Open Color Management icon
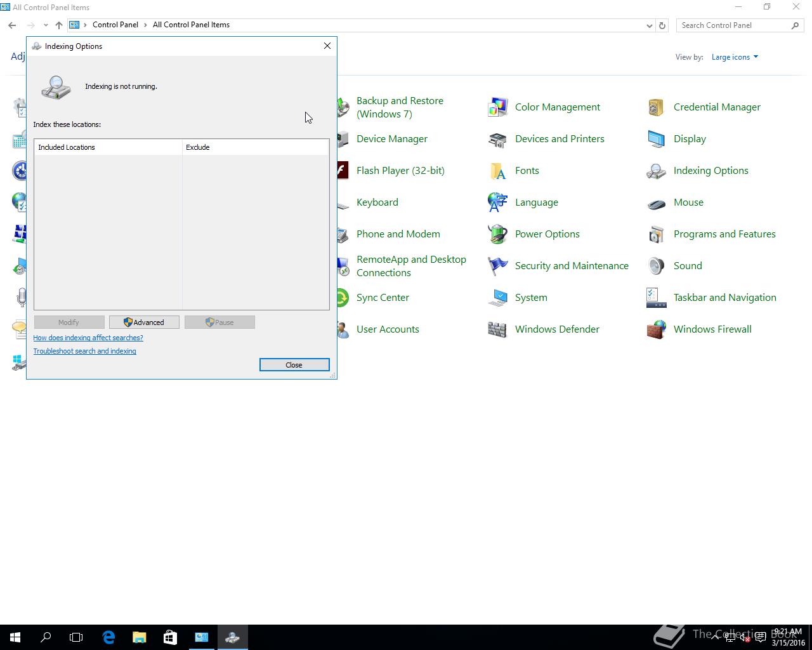Screen dimensions: 812x650 pyautogui.click(x=497, y=107)
